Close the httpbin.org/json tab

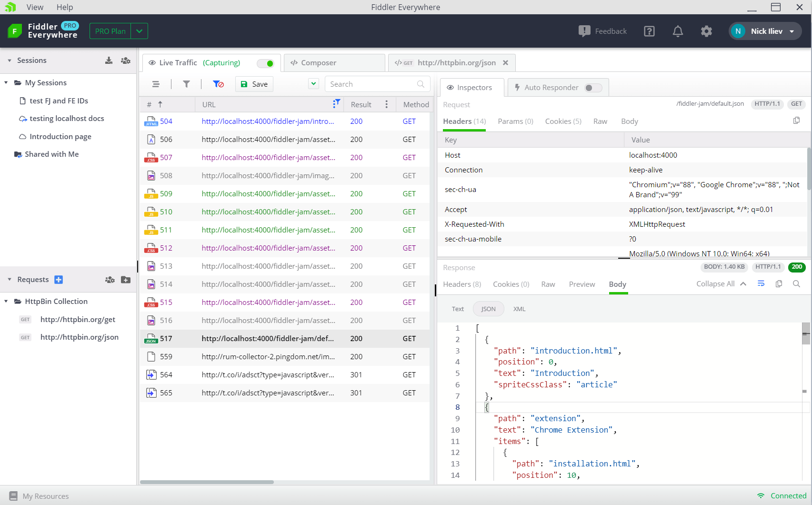506,63
